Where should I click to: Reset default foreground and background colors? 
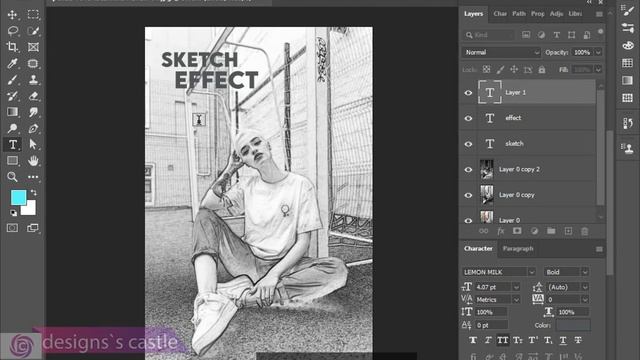[13, 213]
